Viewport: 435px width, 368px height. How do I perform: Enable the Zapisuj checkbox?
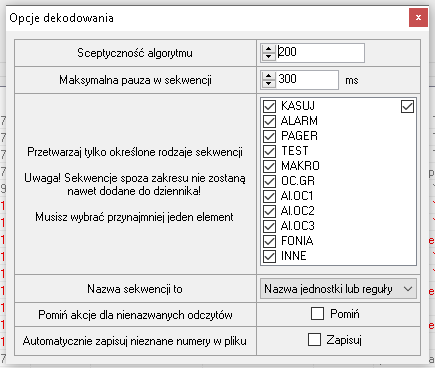(314, 340)
